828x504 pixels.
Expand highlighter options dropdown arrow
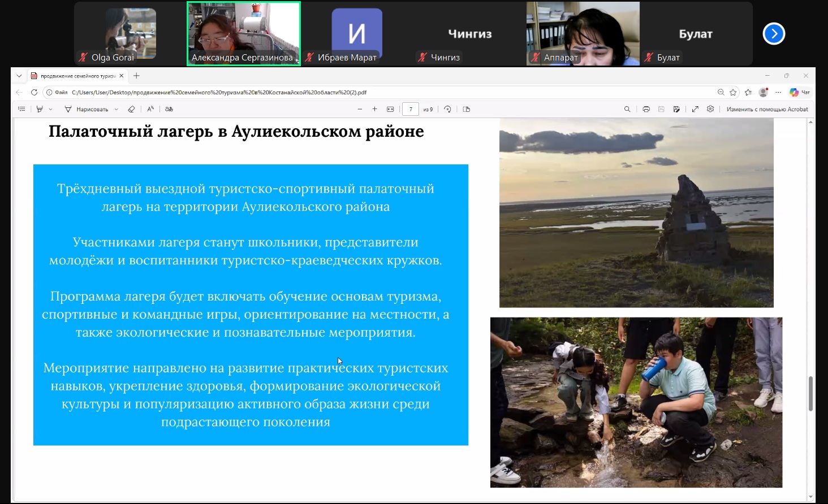[50, 109]
